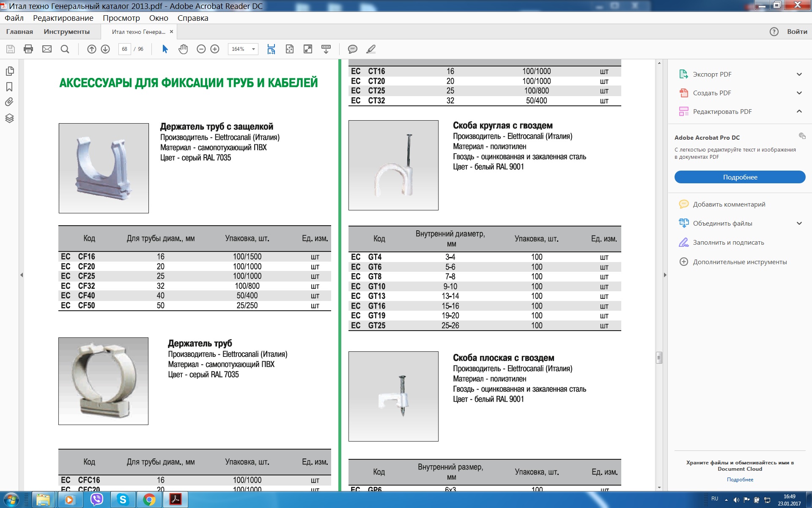Open page thumbnails panel in left sidebar
Screen dimensions: 812x508
[x=10, y=71]
